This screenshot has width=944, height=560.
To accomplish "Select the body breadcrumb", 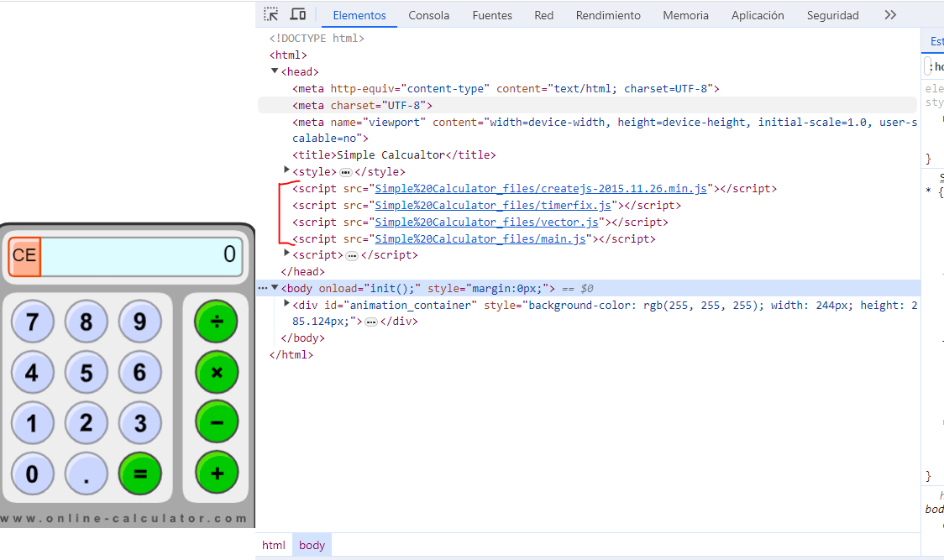I will (312, 545).
